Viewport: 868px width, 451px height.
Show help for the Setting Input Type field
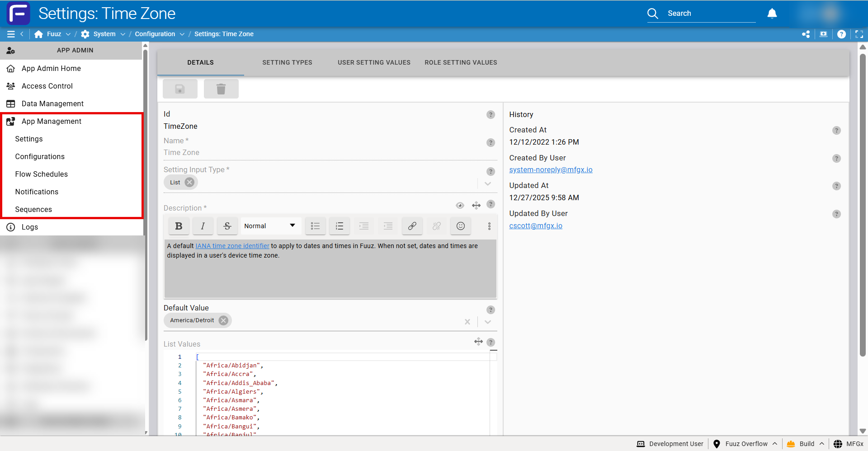pyautogui.click(x=491, y=171)
